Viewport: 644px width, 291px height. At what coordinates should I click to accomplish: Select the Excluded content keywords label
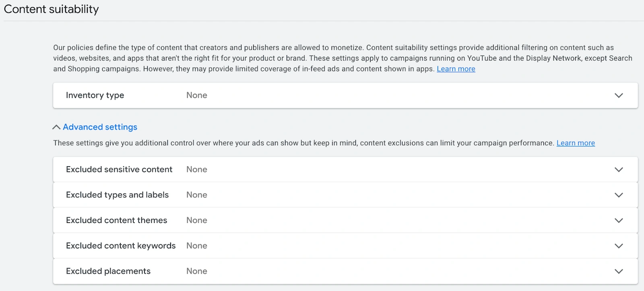coord(121,246)
